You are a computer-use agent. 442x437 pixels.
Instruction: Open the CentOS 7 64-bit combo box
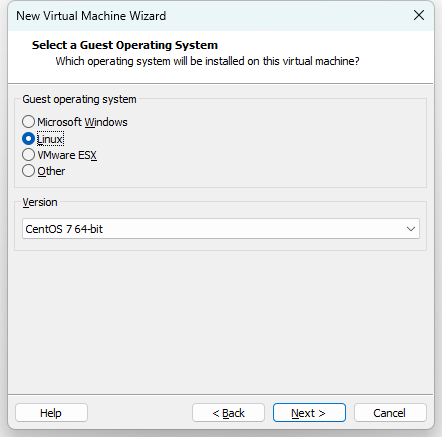pos(221,229)
